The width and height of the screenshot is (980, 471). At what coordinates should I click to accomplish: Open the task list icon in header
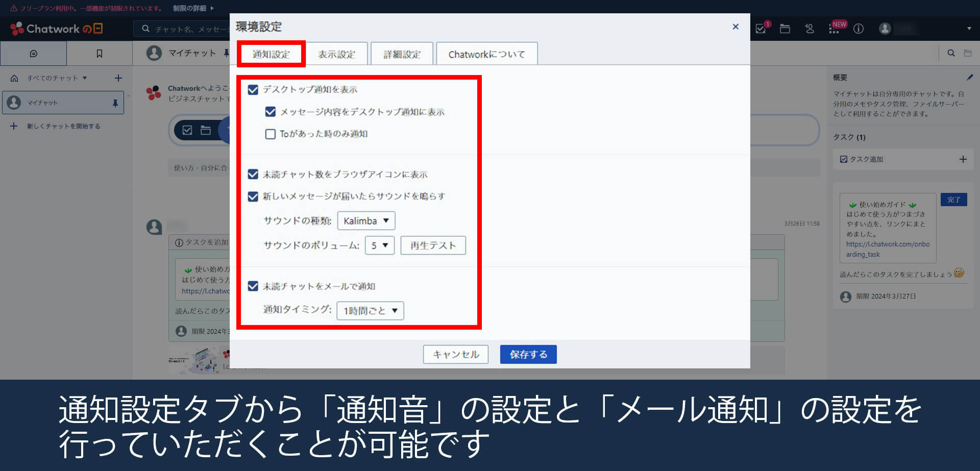(761, 29)
